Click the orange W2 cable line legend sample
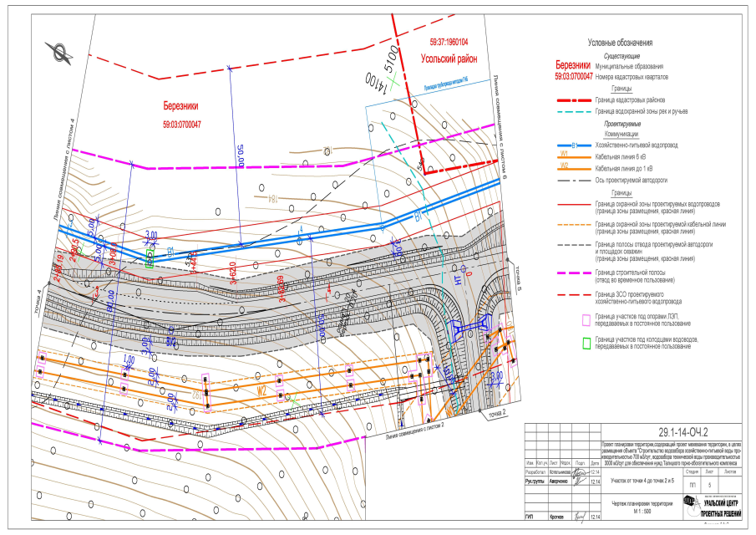Viewport: 756px width, 535px height. coord(574,166)
